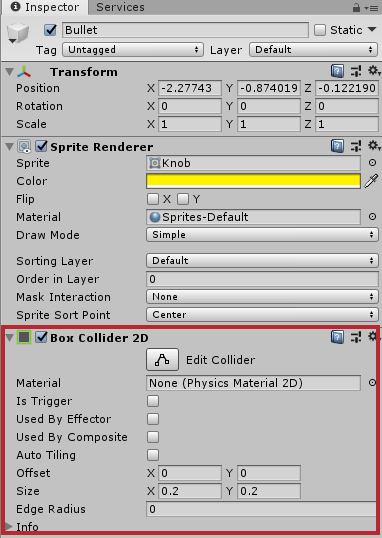Click the collider Offset X field
Viewport: 382px width, 538px height.
pos(190,473)
